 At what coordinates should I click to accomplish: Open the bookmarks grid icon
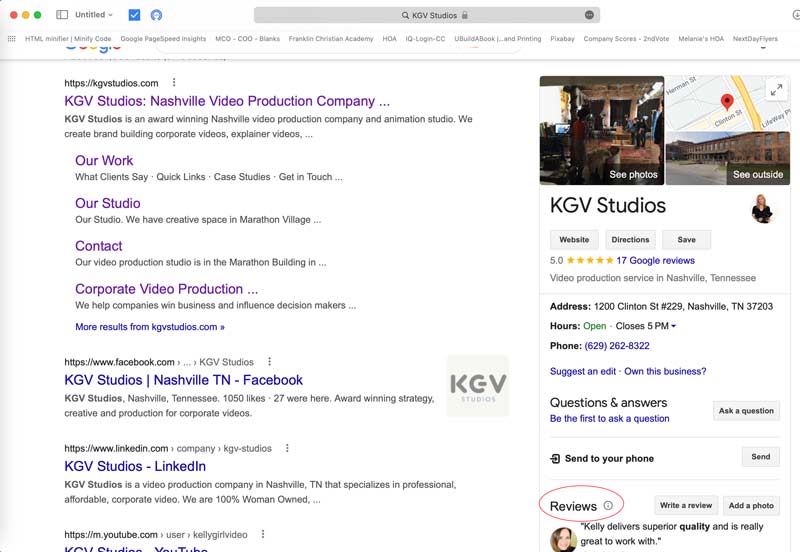[x=12, y=39]
